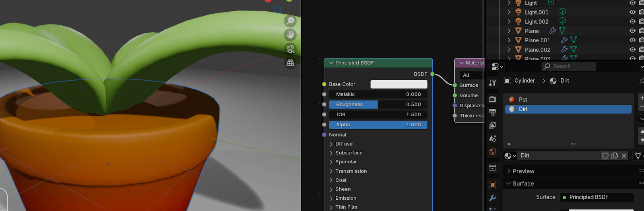This screenshot has height=211, width=644.
Task: Expand the Subsurface section in Principled BSDF
Action: tap(331, 153)
